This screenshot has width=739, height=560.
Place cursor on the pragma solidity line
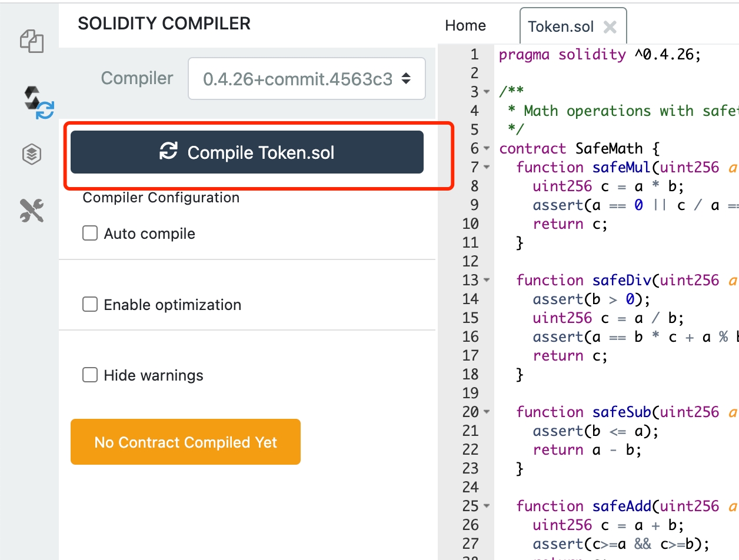click(600, 55)
